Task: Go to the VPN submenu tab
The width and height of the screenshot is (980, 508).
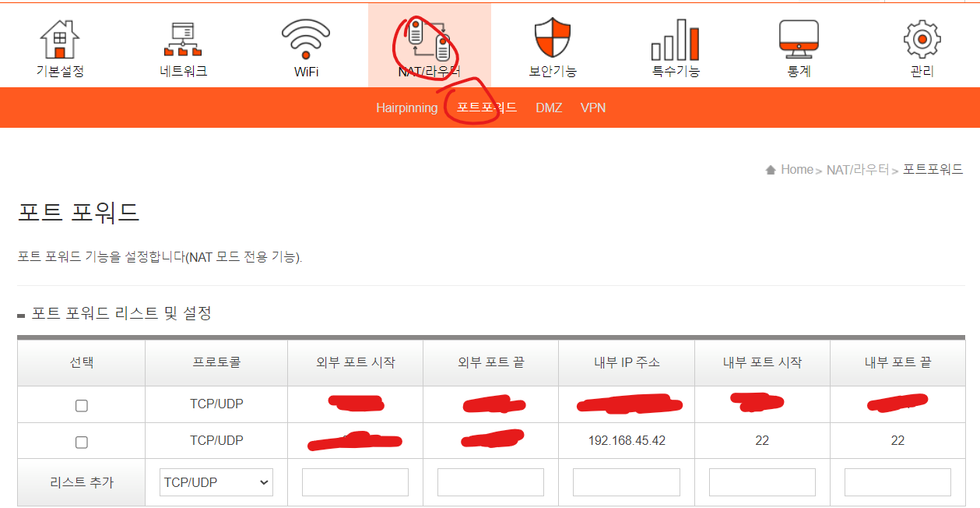Action: coord(593,108)
